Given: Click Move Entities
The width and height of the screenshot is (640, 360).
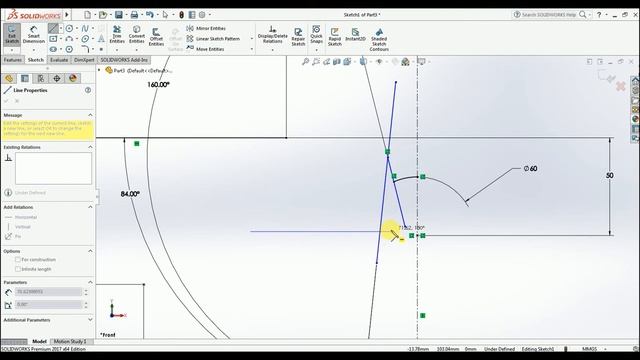Looking at the screenshot, I should coord(205,49).
